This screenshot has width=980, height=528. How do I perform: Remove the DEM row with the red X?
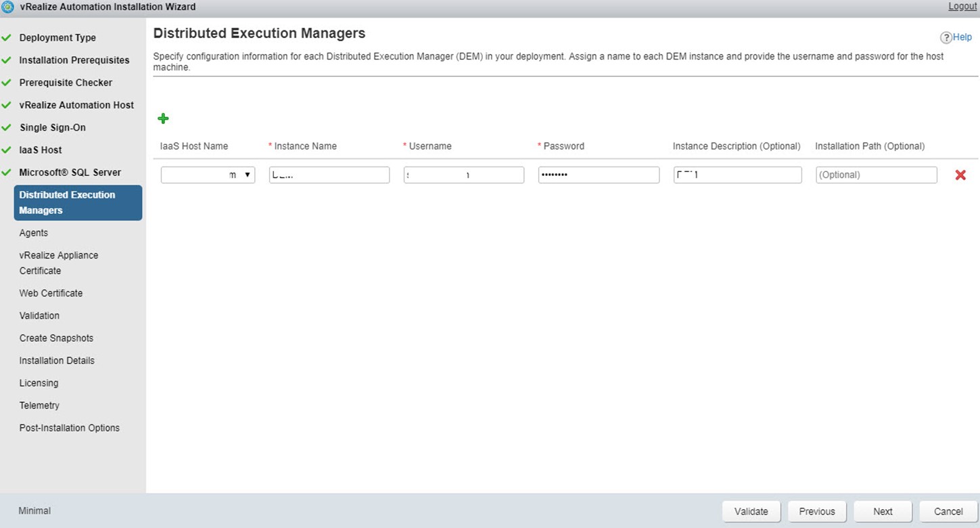pos(960,175)
